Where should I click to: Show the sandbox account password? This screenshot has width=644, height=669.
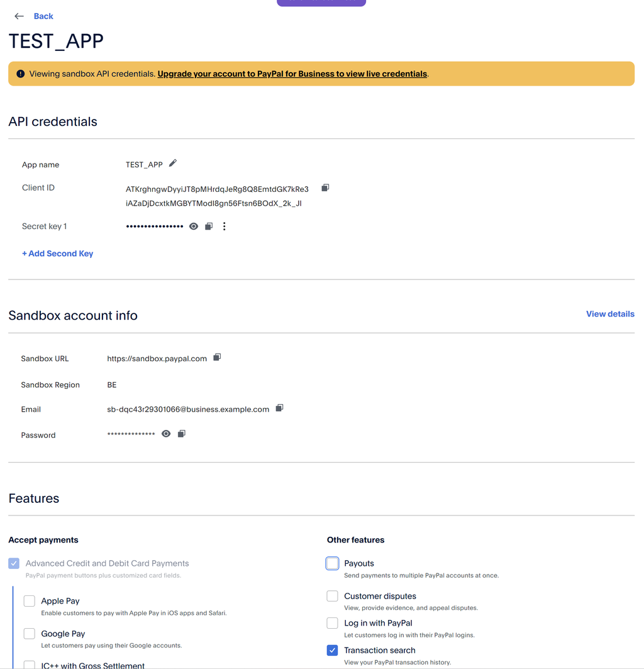166,434
